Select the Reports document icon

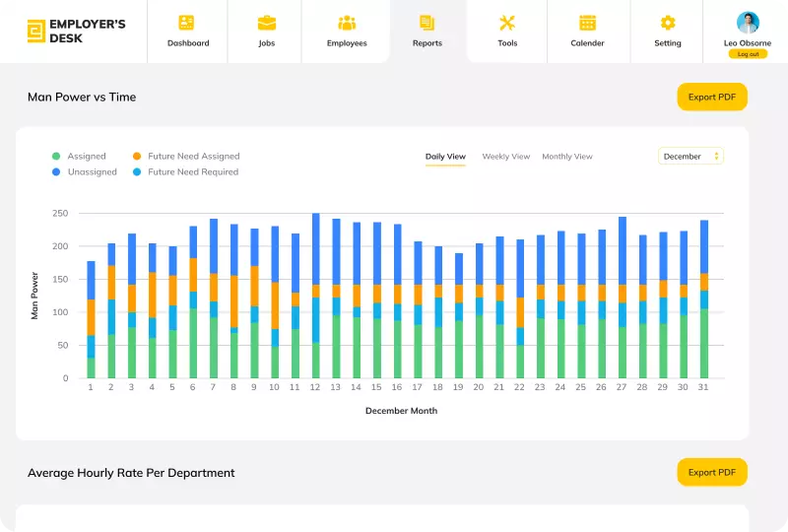(x=427, y=23)
